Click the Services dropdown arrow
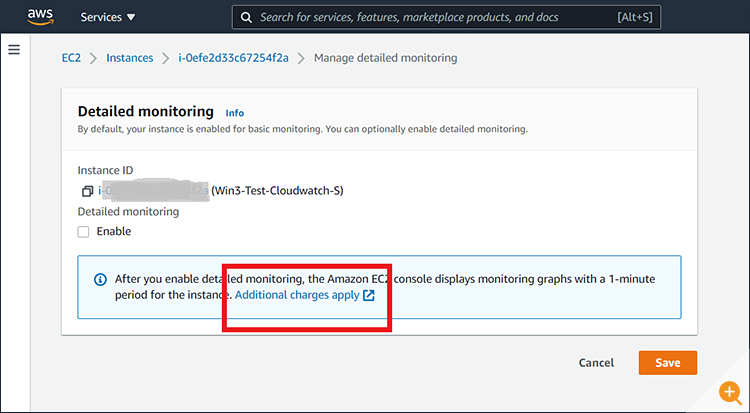Screen dimensions: 750x413 (x=131, y=17)
